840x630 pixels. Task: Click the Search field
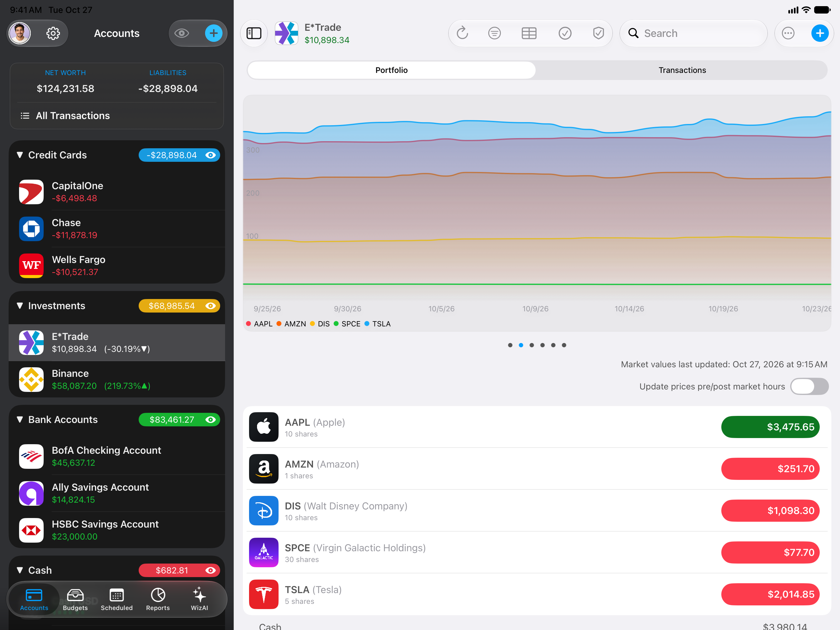click(x=693, y=34)
